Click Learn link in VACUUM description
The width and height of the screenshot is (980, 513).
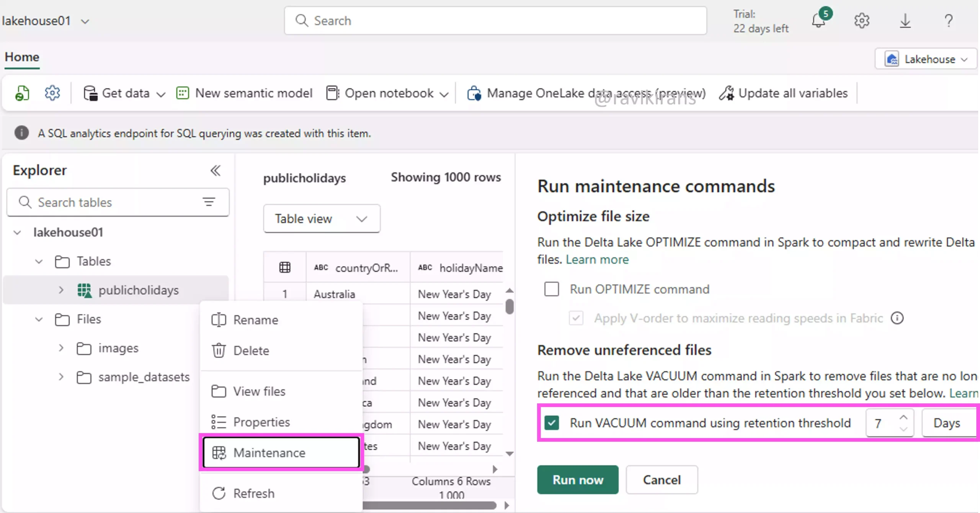[x=964, y=393]
